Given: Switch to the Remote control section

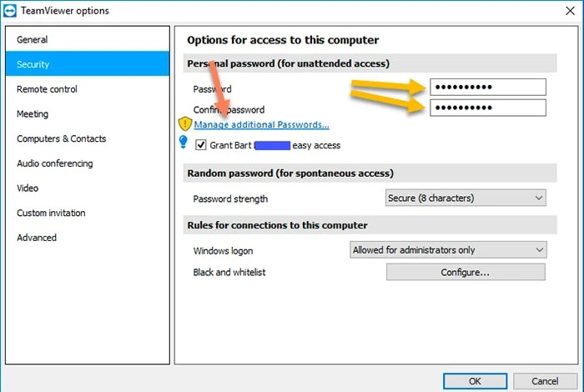Looking at the screenshot, I should 47,89.
